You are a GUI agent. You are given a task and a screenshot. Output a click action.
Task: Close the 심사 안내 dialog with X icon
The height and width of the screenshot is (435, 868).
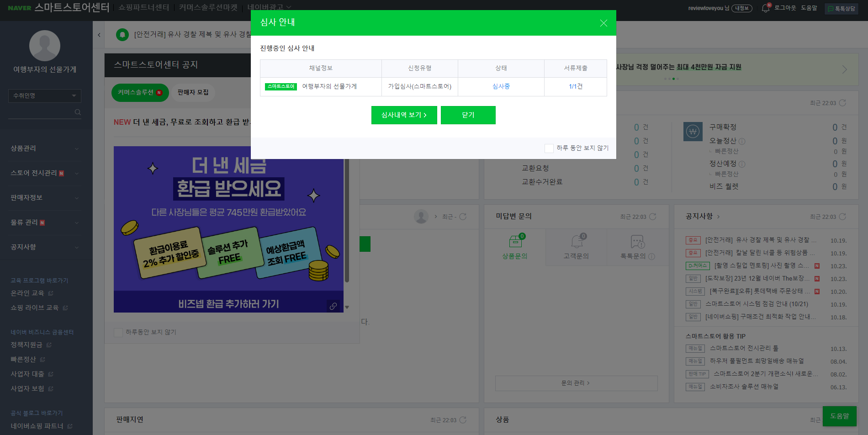point(603,23)
